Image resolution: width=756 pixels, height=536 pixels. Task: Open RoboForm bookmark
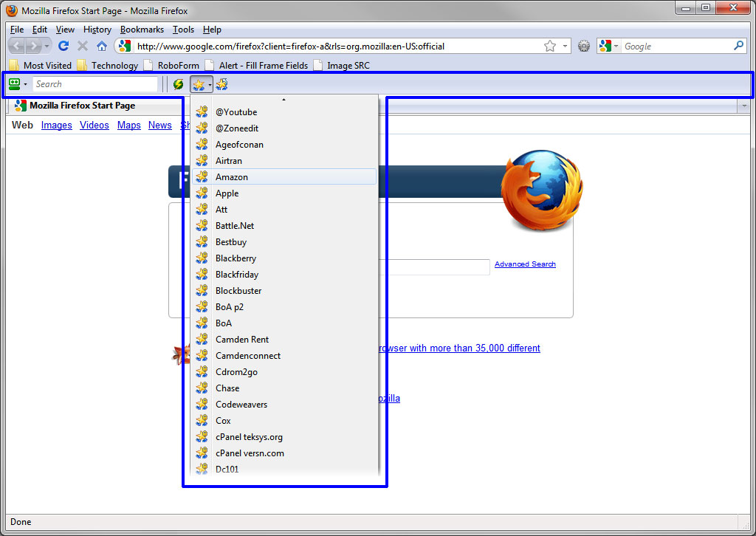coord(171,66)
